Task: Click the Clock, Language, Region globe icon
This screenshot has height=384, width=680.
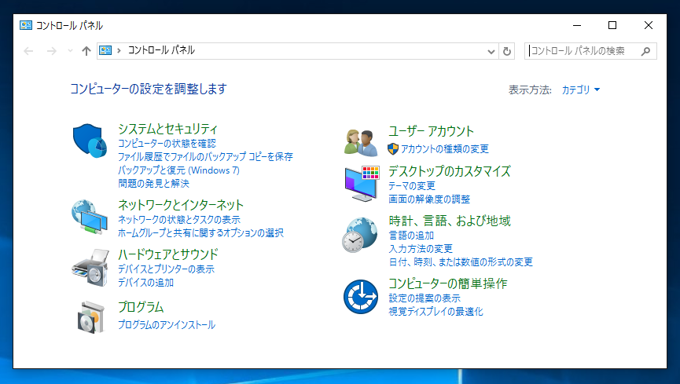Action: coord(360,235)
